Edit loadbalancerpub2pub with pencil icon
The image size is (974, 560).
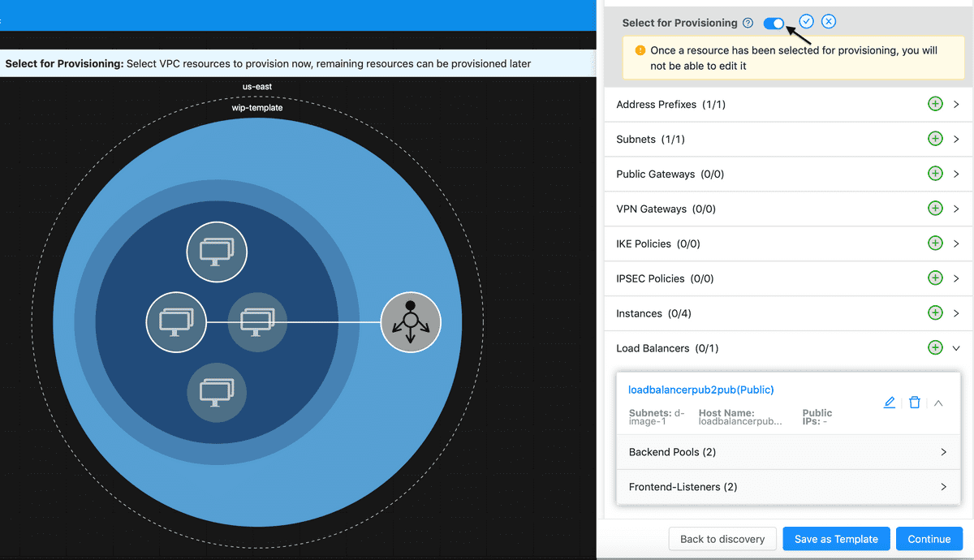point(890,403)
